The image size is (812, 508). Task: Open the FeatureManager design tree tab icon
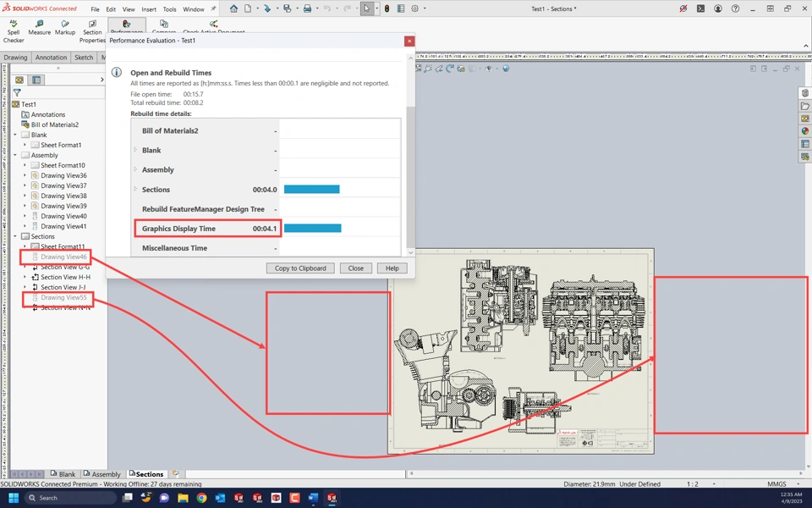(19, 80)
